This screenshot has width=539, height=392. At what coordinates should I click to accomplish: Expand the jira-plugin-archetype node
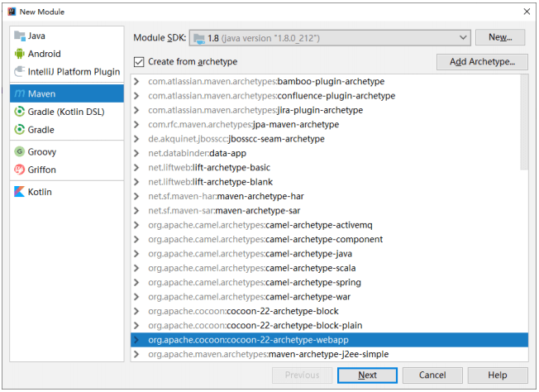[x=136, y=110]
